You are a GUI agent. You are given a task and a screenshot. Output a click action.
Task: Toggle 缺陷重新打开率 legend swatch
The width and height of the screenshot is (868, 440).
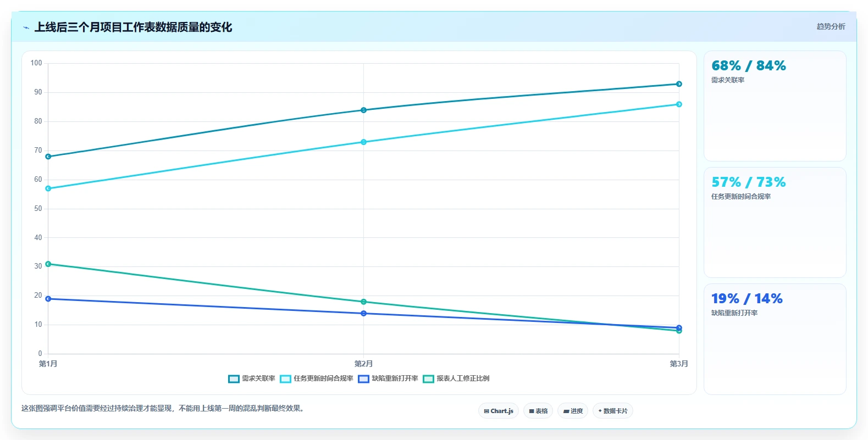pyautogui.click(x=363, y=378)
